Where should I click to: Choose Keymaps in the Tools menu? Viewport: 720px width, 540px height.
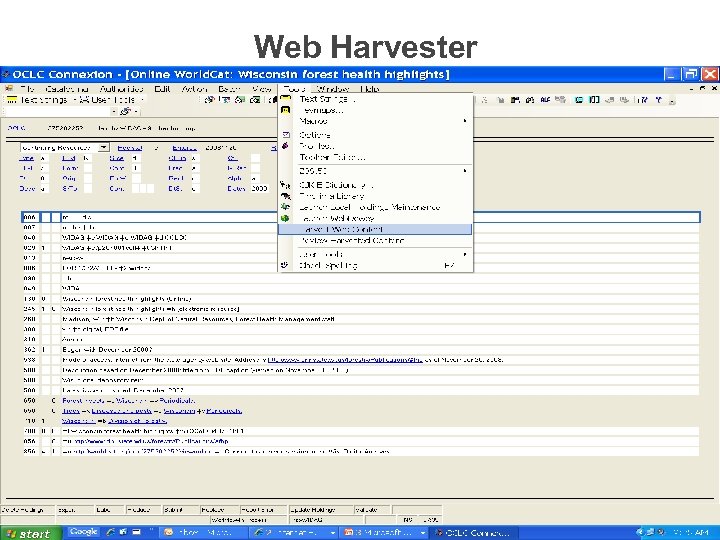coord(375,110)
